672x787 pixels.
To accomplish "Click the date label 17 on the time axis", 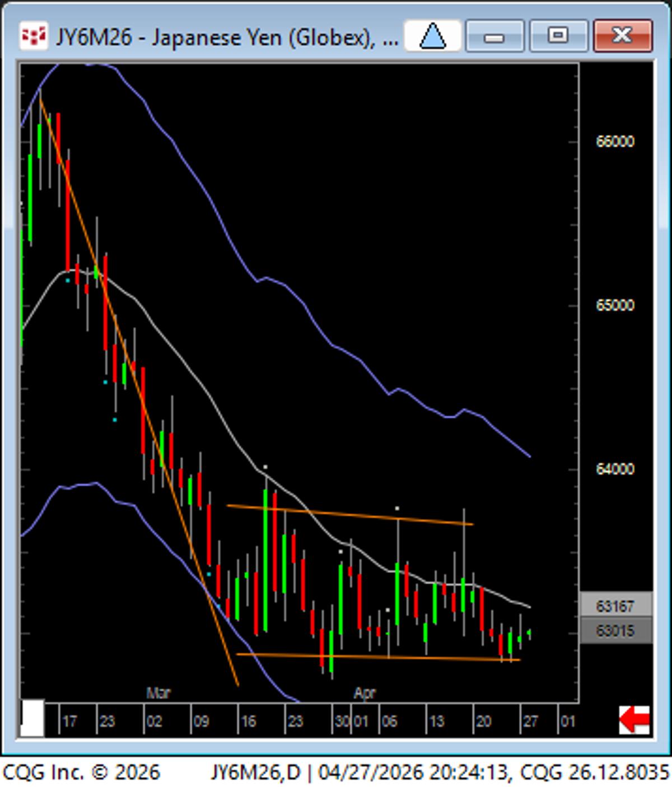I will [x=69, y=721].
